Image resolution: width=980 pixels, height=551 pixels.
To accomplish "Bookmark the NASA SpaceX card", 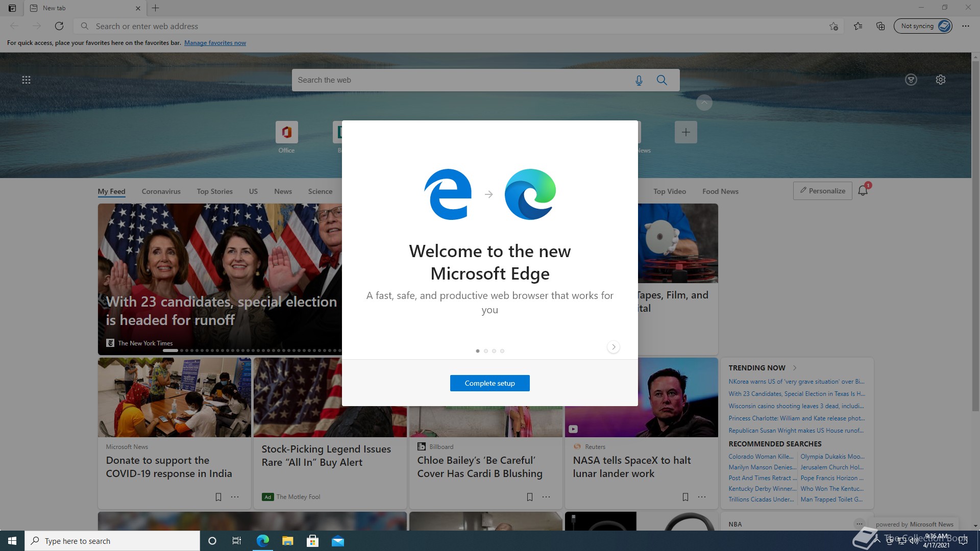I will [x=685, y=497].
